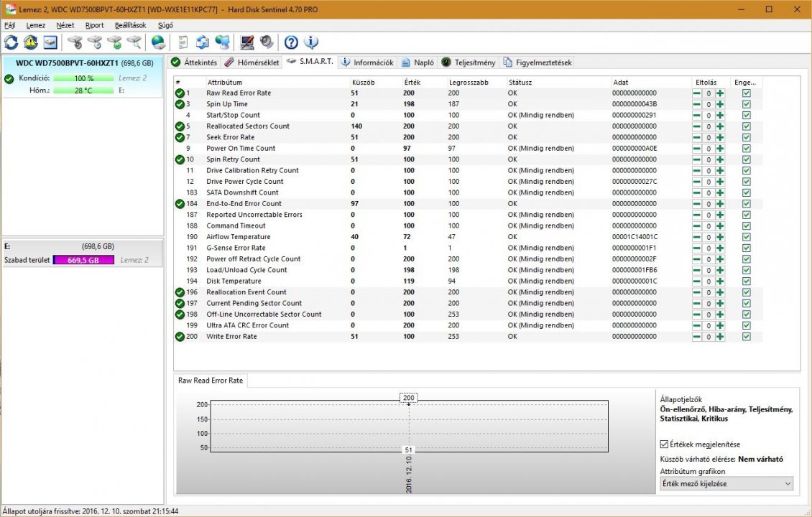The width and height of the screenshot is (812, 517).
Task: Click the green 28 °C temperature bar
Action: pyautogui.click(x=83, y=90)
